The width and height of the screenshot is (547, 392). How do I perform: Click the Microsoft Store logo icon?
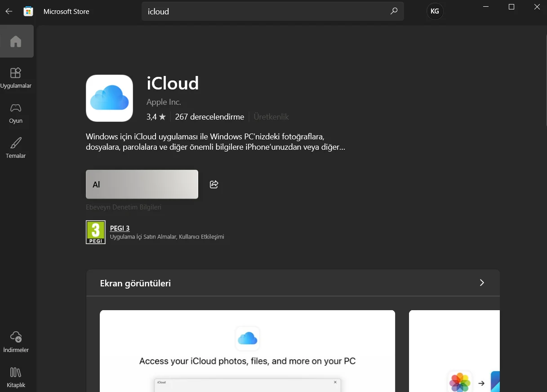[28, 11]
